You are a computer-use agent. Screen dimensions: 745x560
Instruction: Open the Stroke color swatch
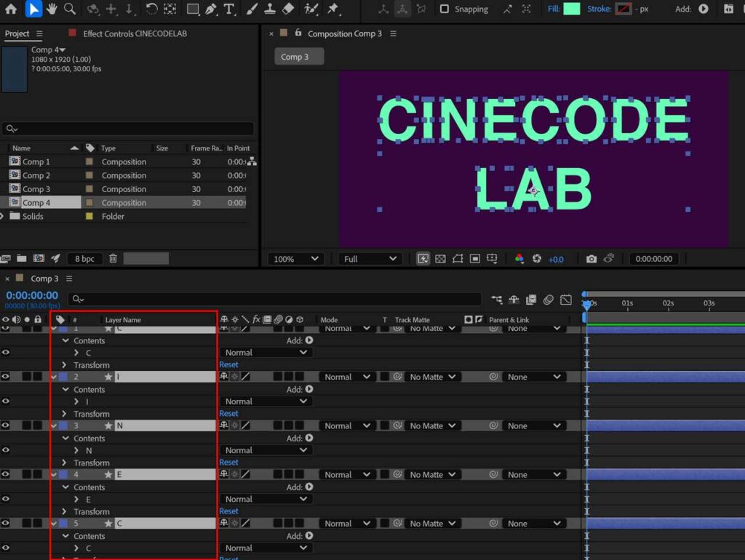tap(623, 9)
